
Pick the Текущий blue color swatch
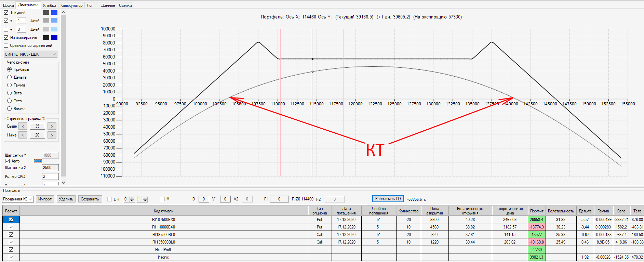[x=54, y=13]
